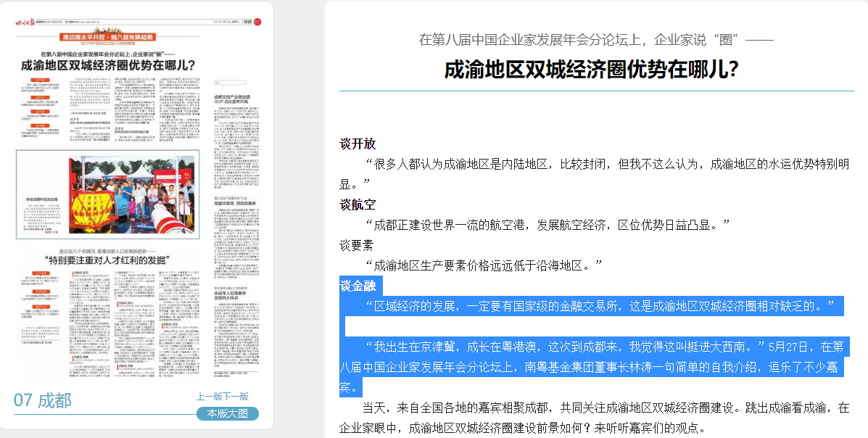Open the 党建促提质 sidebar article

click(232, 203)
